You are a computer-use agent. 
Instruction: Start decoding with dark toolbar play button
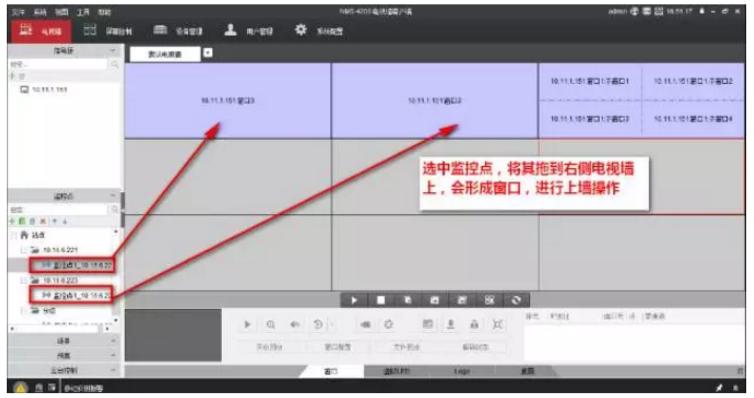(x=354, y=300)
